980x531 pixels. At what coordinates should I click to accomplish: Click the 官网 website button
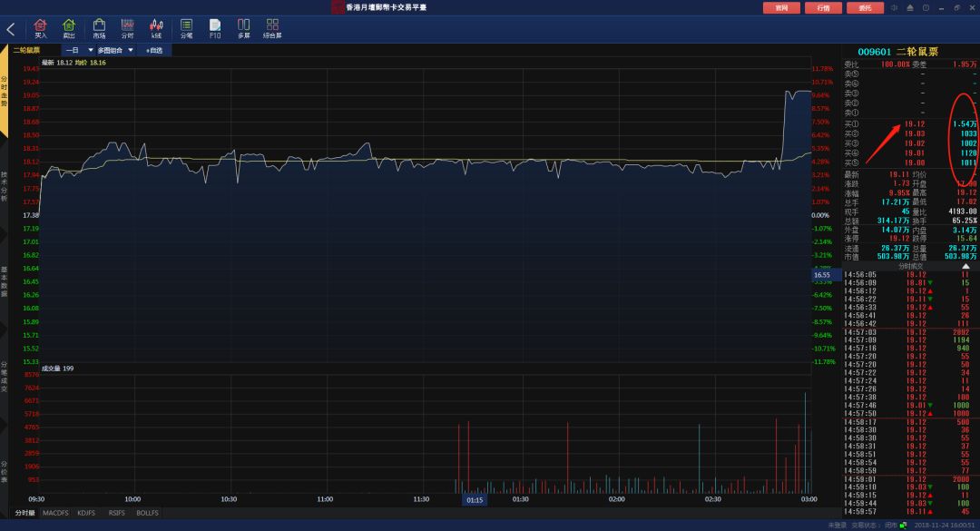781,7
